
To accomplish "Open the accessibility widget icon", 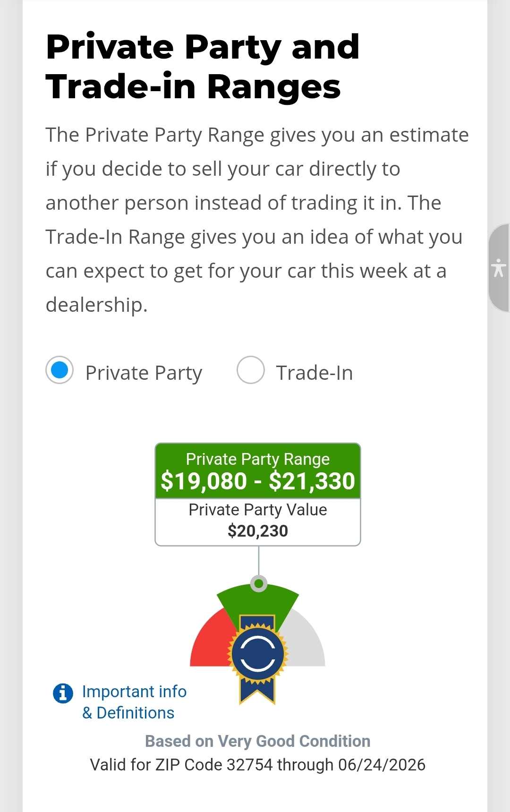I will [499, 268].
